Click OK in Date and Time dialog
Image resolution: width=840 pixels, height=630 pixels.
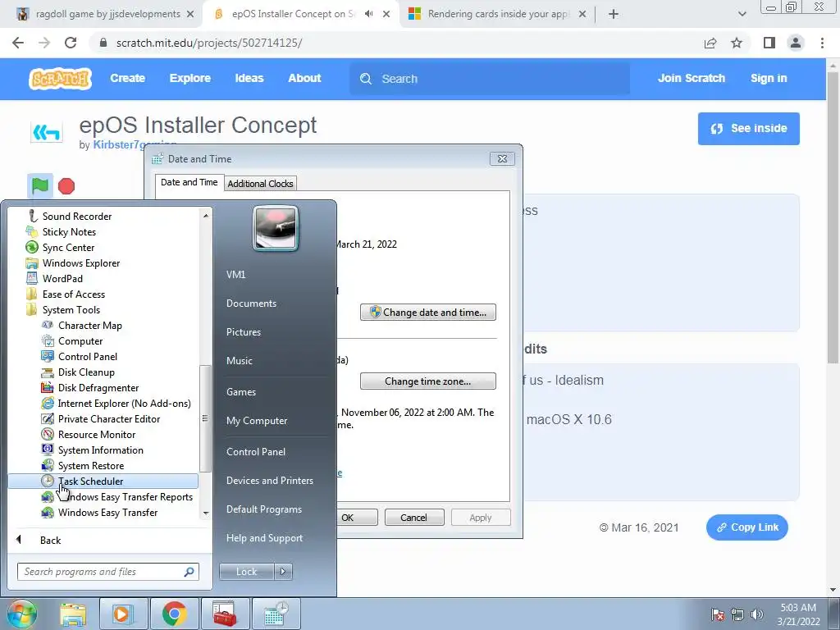pyautogui.click(x=356, y=518)
